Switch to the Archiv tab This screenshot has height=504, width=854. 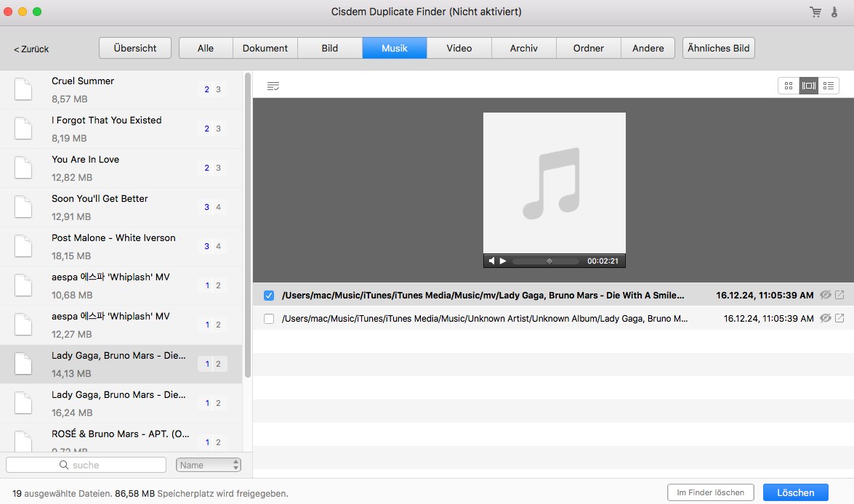pyautogui.click(x=524, y=48)
